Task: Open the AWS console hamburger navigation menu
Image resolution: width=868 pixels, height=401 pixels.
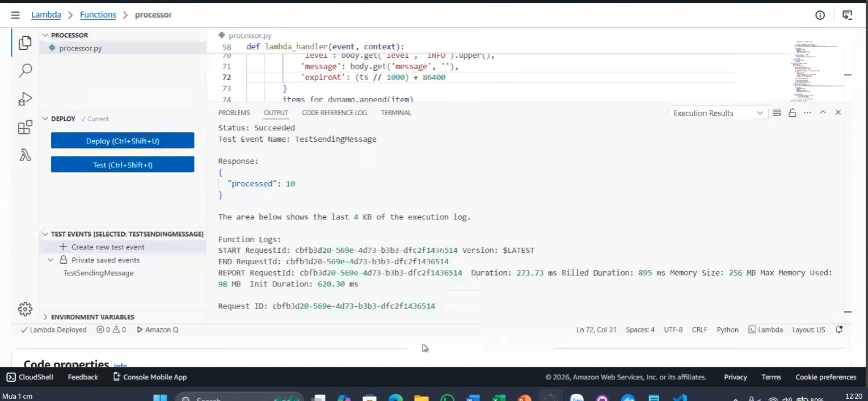Action: [x=15, y=15]
